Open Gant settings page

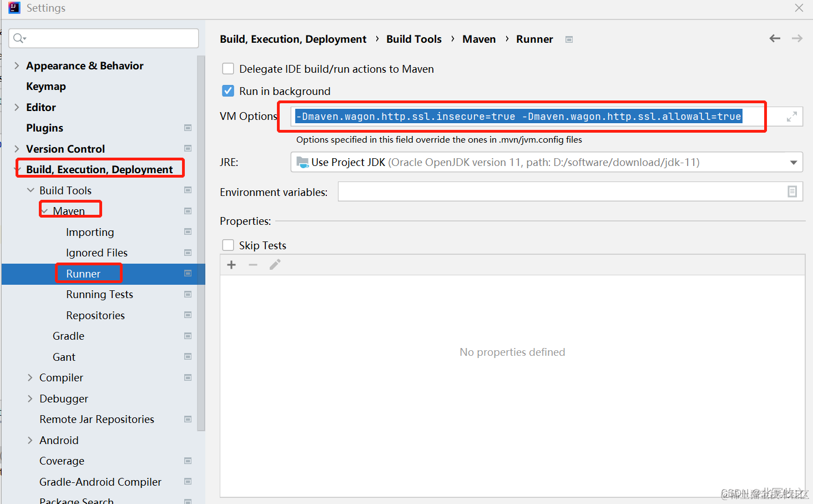pos(64,357)
